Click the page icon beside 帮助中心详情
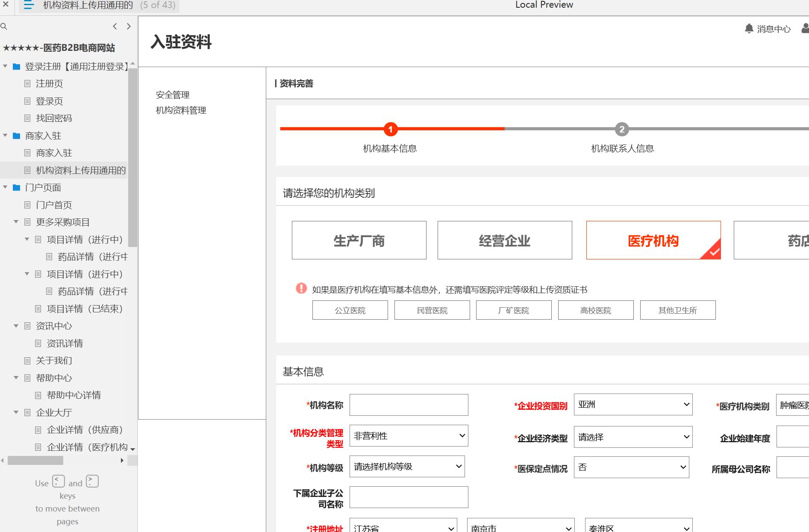Viewport: 809px width, 532px height. click(38, 395)
